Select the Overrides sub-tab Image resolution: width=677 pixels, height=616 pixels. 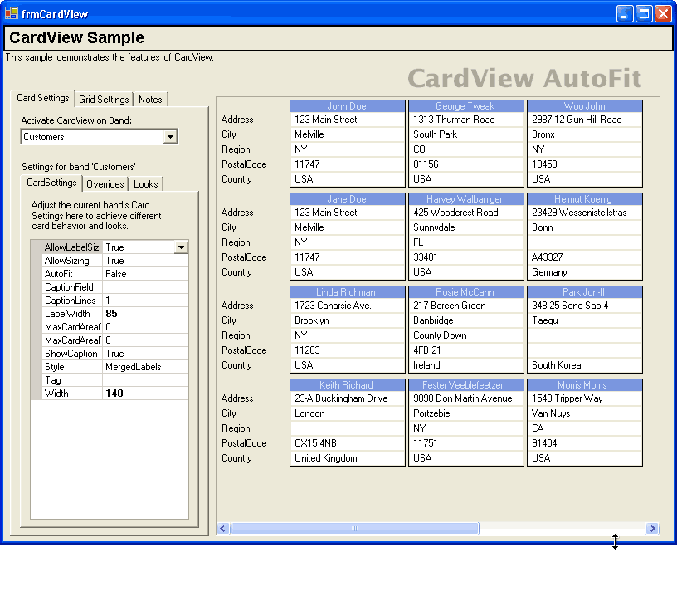coord(105,184)
